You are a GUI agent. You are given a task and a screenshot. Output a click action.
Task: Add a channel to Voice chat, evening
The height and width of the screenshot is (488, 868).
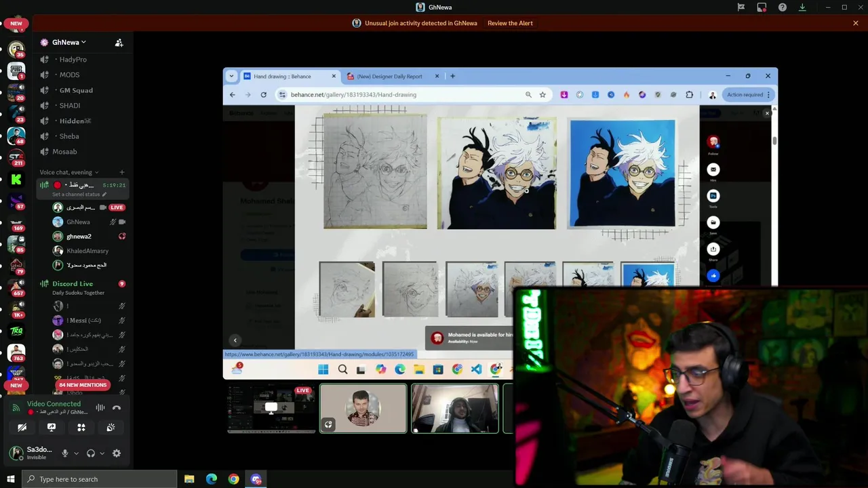coord(122,172)
